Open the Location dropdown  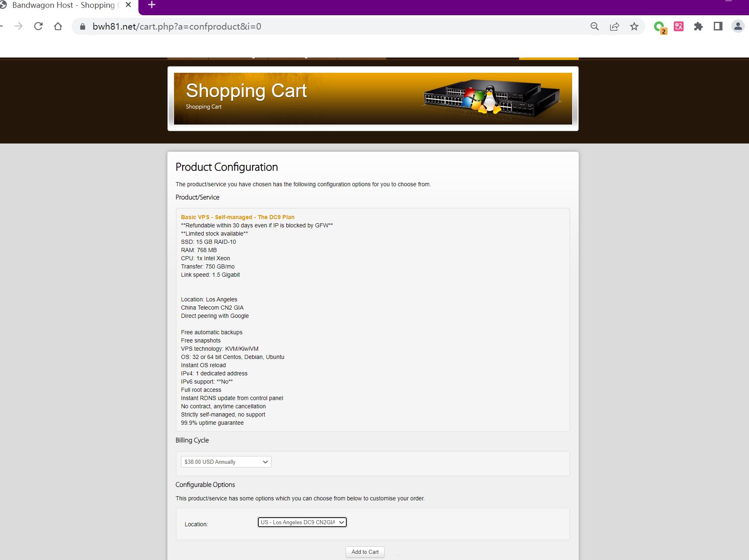pos(302,522)
